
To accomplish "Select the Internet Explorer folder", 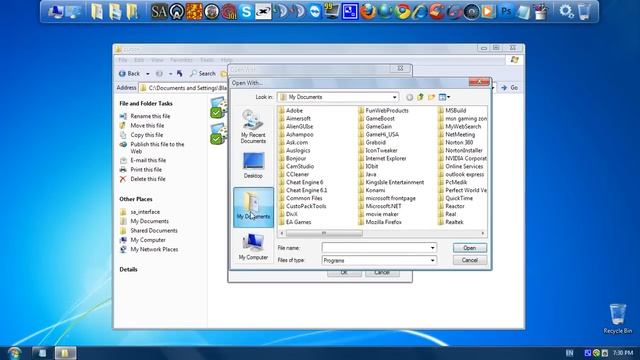I will click(x=382, y=158).
